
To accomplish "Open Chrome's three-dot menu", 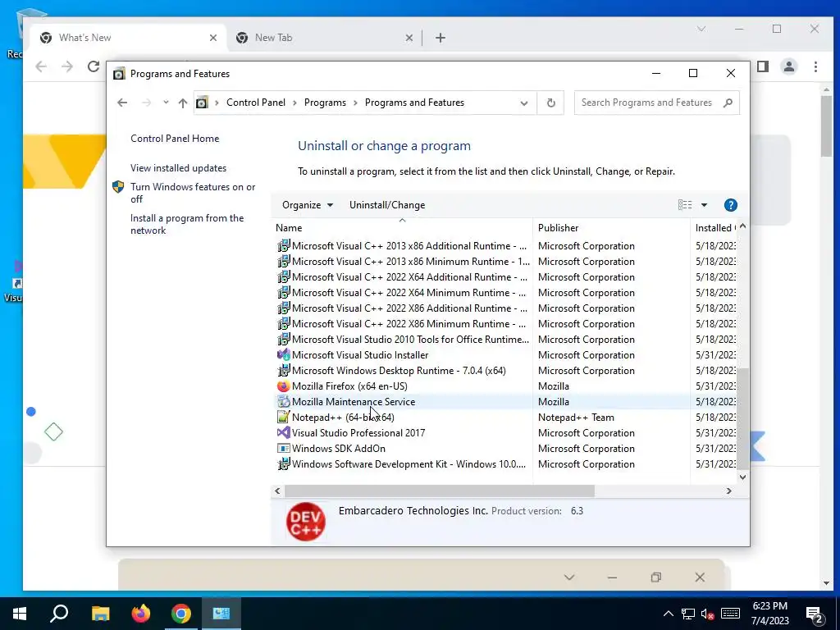I will pyautogui.click(x=815, y=66).
